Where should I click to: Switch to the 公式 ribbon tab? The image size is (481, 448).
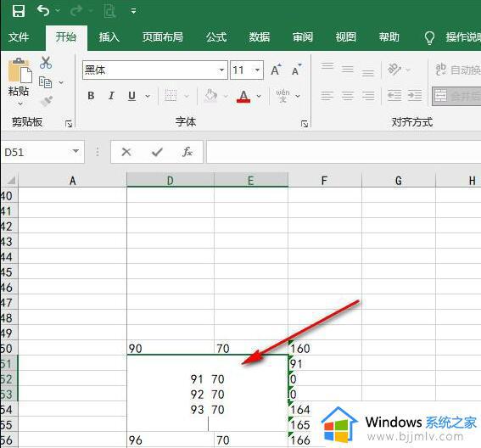(x=216, y=37)
